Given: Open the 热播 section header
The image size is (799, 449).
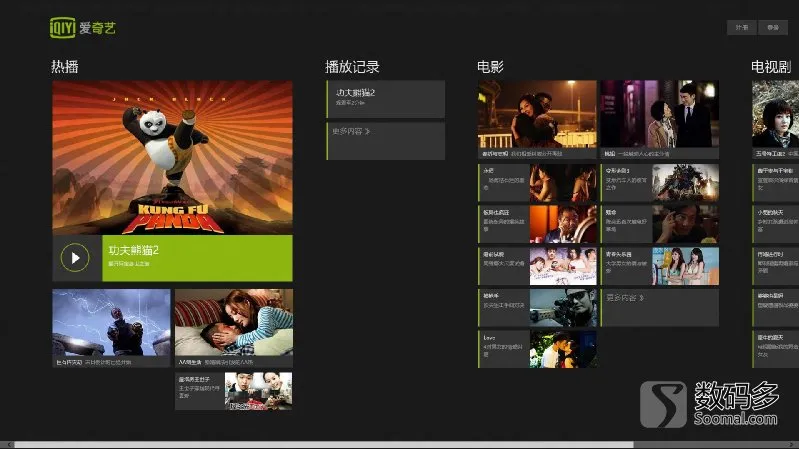Looking at the screenshot, I should [x=65, y=67].
